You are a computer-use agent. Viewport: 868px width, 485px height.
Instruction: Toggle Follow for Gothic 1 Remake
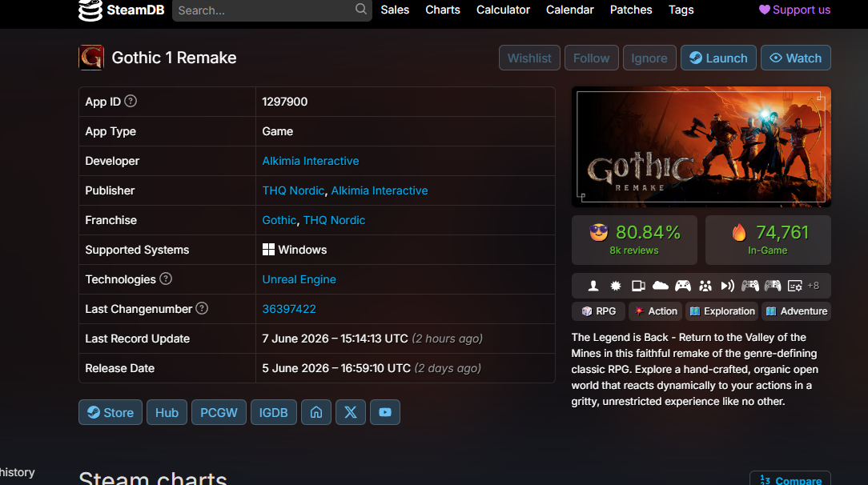(x=591, y=58)
